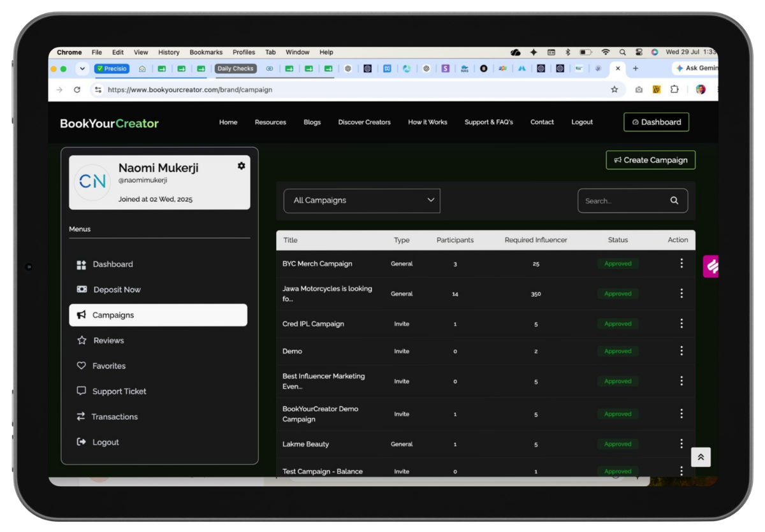Switch to the Daily Checks tab group

tap(235, 69)
